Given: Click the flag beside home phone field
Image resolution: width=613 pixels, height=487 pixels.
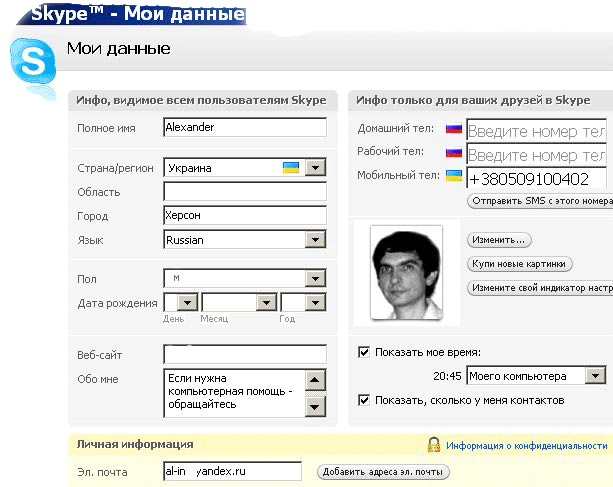Looking at the screenshot, I should [454, 130].
